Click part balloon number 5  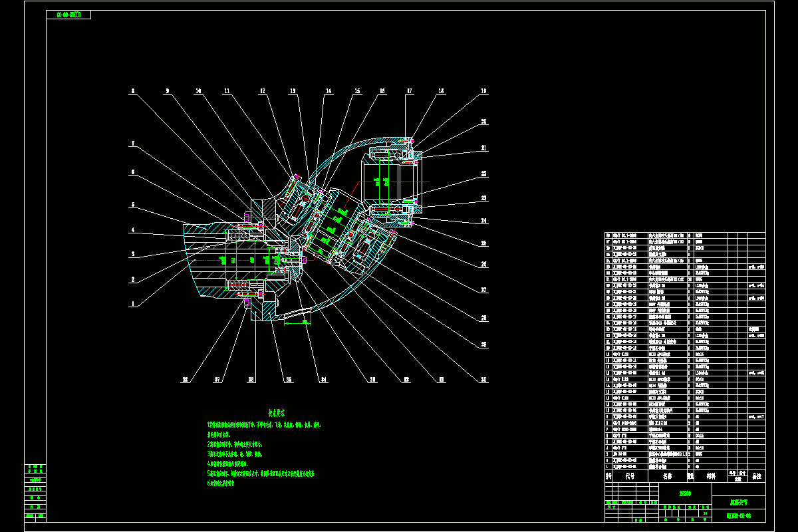(132, 205)
